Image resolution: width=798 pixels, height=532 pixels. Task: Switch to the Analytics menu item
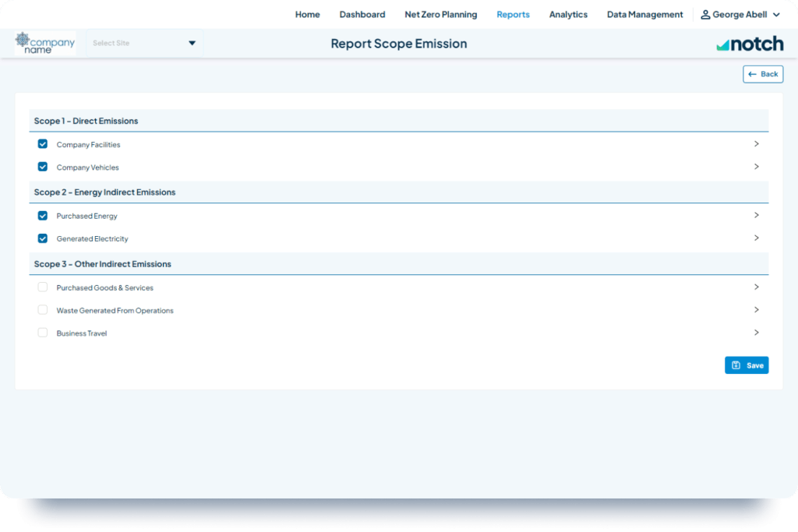tap(568, 15)
